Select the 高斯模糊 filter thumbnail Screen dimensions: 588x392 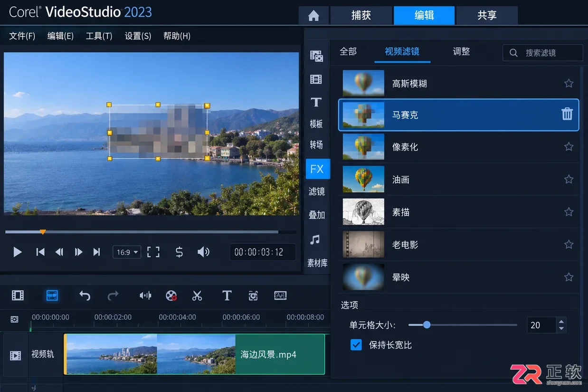363,84
